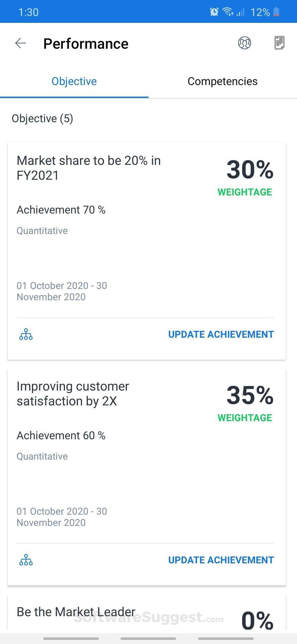Select Achievement 70 % text
The width and height of the screenshot is (297, 644).
click(61, 209)
